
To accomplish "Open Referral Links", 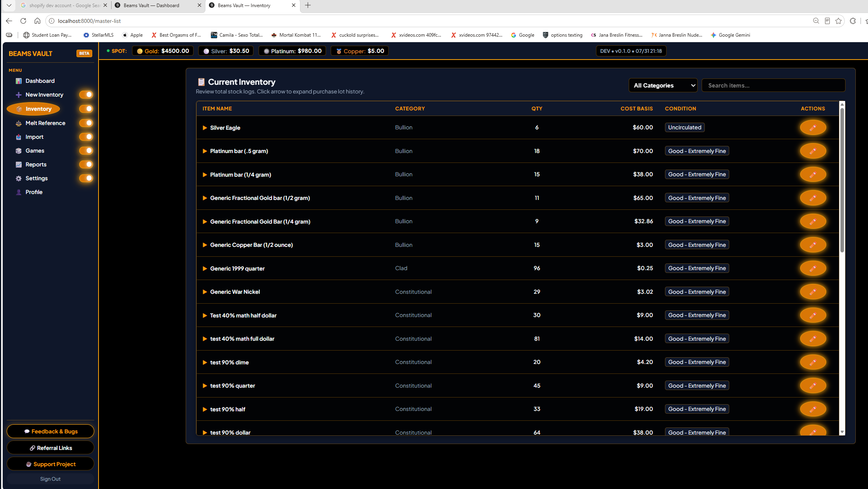I will pos(50,448).
